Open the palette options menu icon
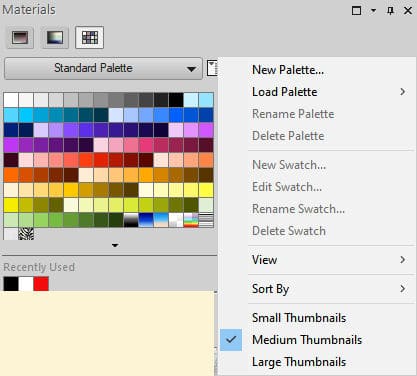The height and width of the screenshot is (376, 417). [212, 68]
